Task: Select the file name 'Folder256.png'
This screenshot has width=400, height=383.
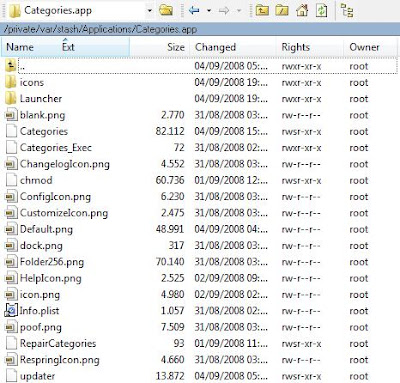Action: [52, 262]
